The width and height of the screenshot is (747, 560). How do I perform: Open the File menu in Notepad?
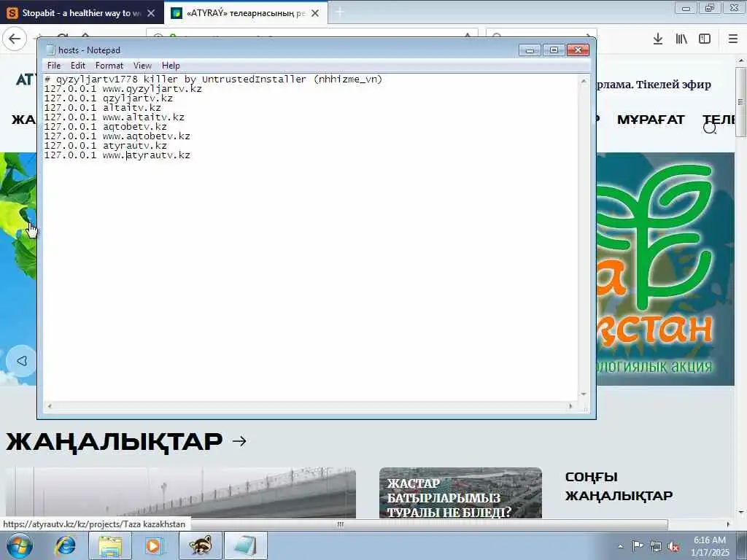[54, 66]
